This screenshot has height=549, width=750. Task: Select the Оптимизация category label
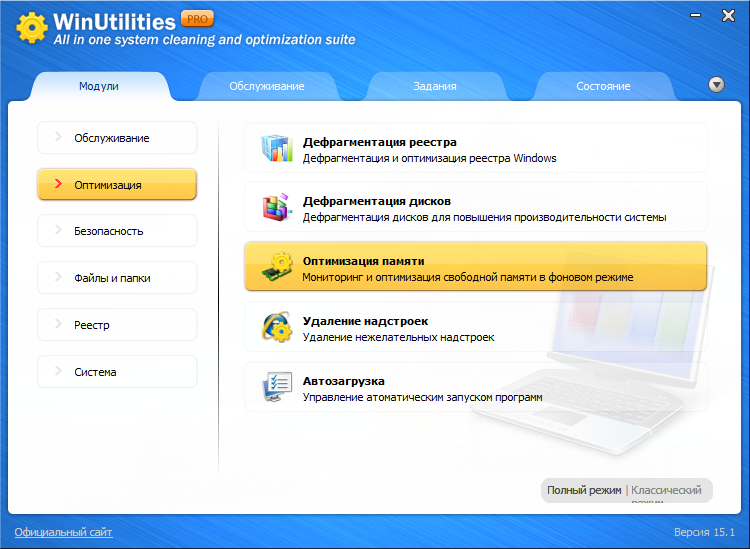108,185
